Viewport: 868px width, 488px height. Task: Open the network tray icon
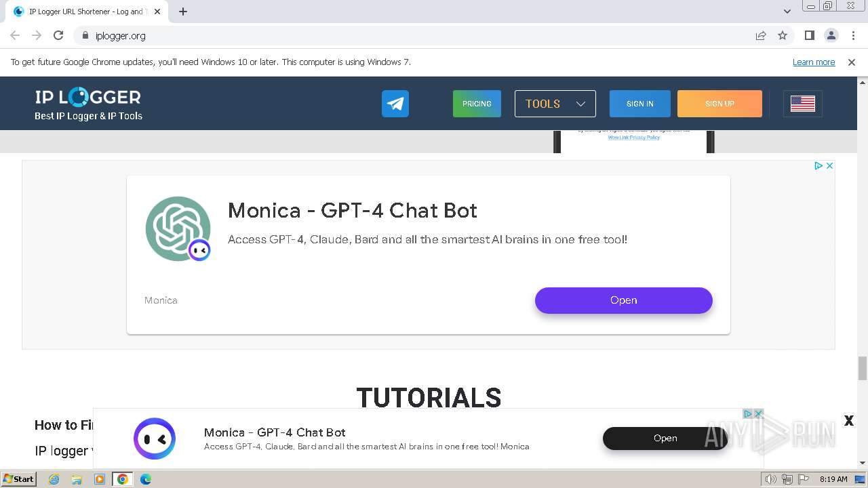[787, 479]
